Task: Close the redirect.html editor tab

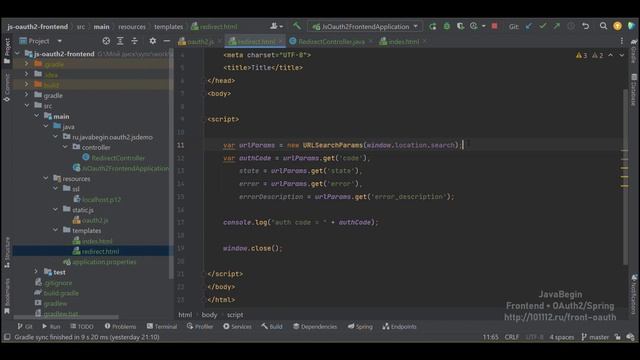Action: (280, 42)
